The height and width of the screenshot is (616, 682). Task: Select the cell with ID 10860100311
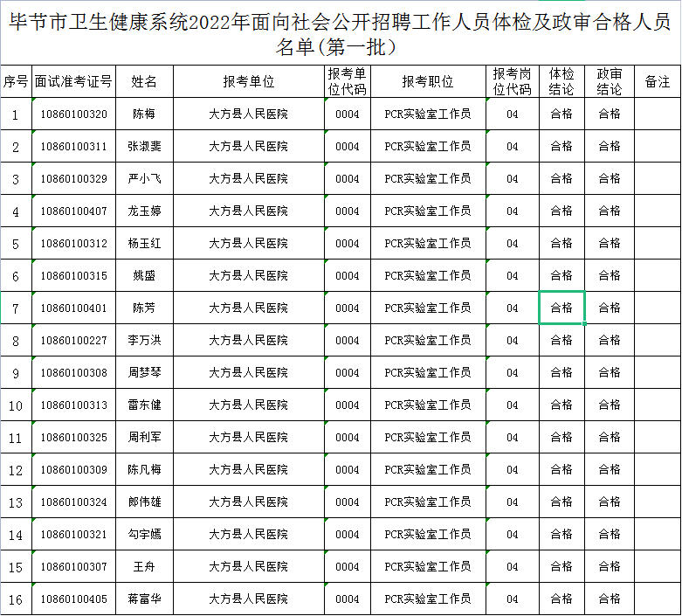73,146
